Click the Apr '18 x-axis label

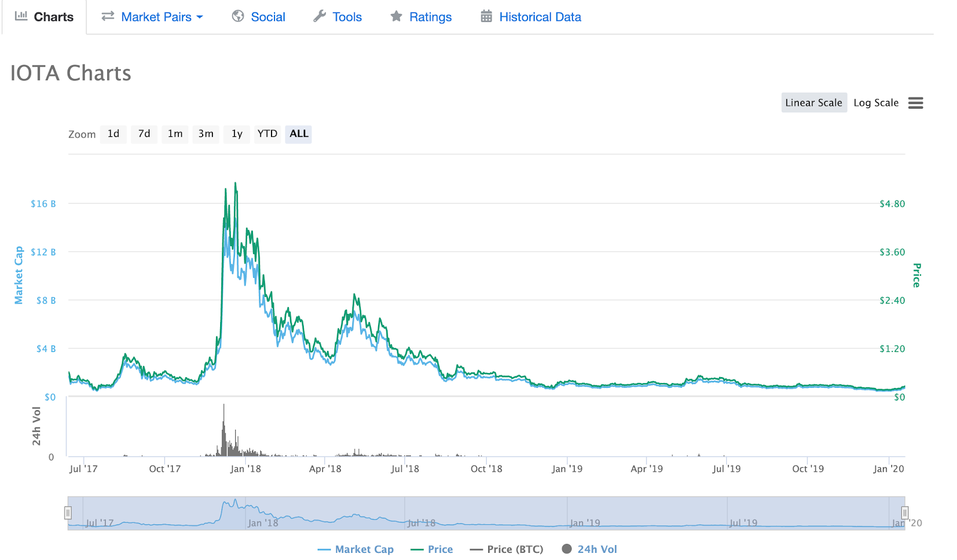click(x=325, y=469)
